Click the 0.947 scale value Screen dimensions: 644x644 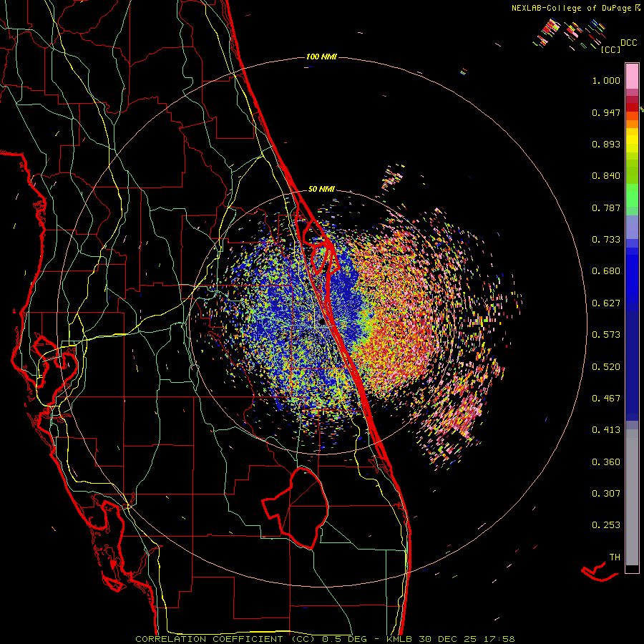coord(606,112)
